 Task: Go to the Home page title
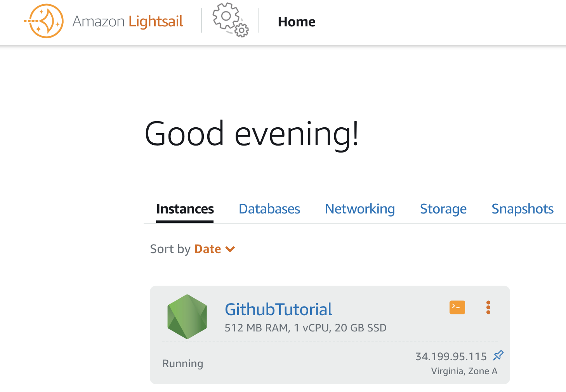(296, 22)
